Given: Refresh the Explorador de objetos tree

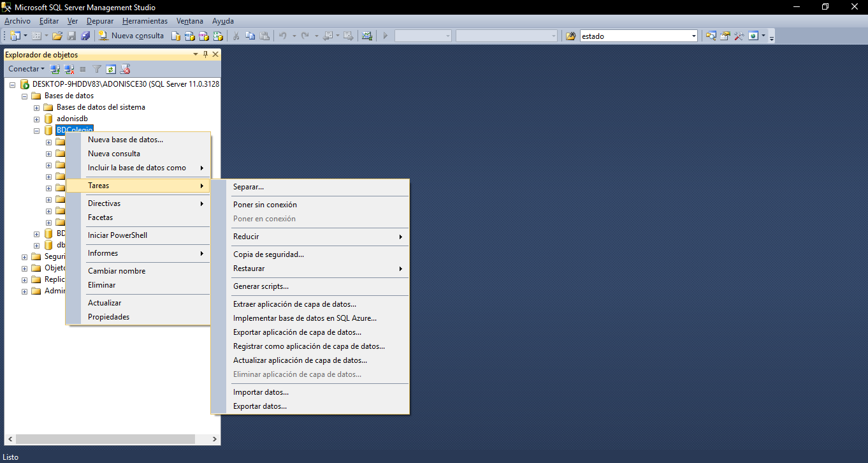Looking at the screenshot, I should click(110, 69).
